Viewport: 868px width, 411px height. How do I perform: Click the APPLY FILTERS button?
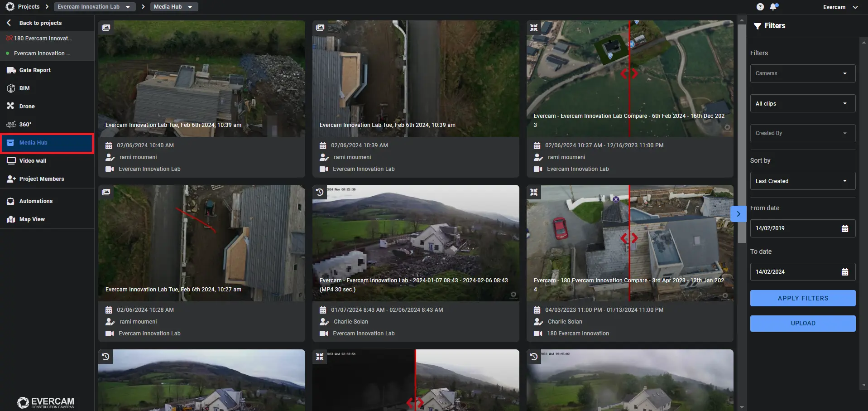[803, 298]
